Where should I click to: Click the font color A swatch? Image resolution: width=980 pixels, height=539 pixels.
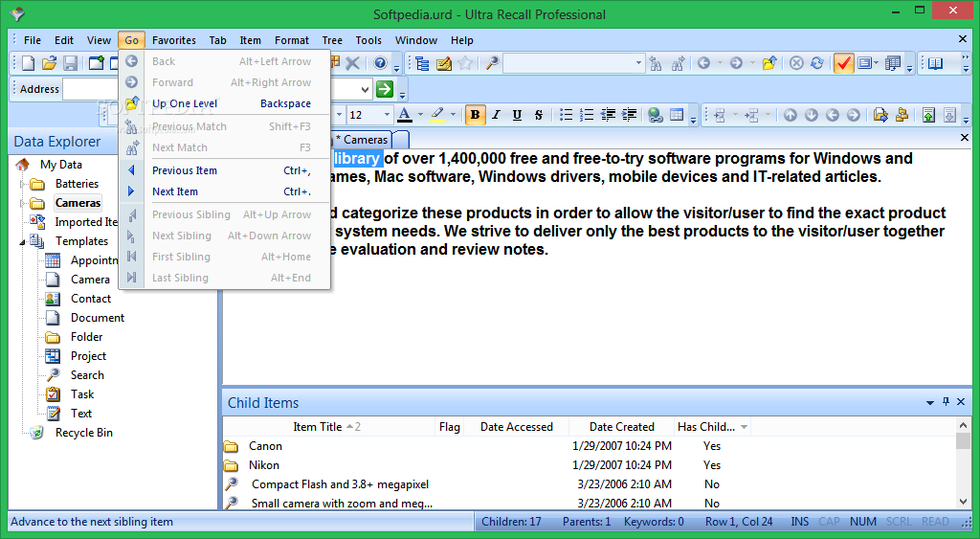[x=405, y=115]
